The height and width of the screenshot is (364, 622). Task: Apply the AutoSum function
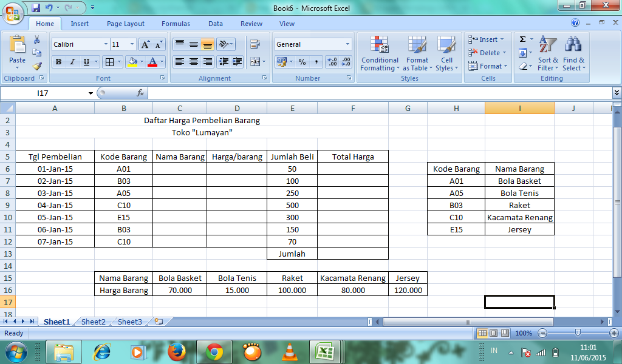click(x=522, y=39)
